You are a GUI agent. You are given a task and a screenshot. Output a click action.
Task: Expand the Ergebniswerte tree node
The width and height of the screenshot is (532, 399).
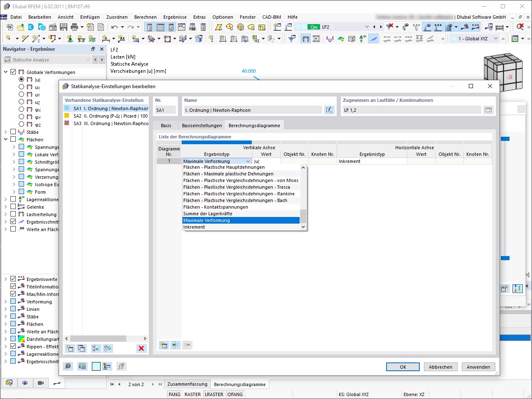[6, 279]
